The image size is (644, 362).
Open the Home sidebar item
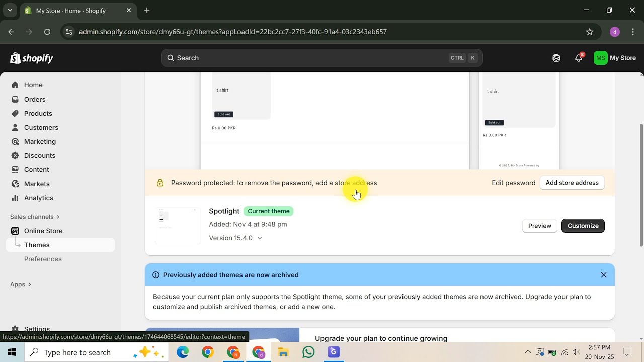33,85
